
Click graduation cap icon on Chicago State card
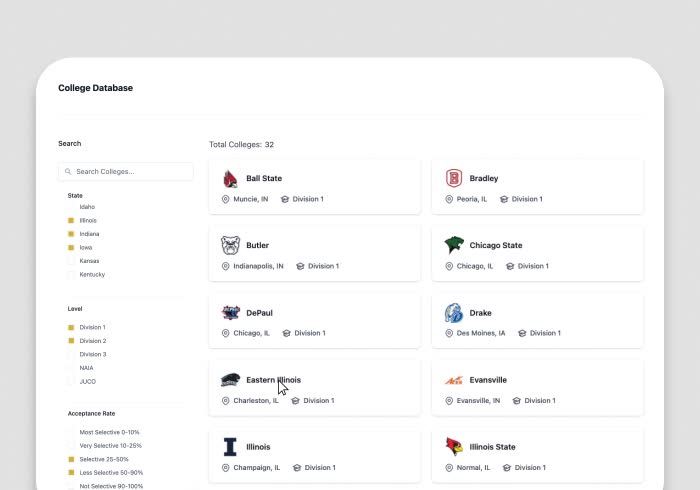tap(510, 266)
